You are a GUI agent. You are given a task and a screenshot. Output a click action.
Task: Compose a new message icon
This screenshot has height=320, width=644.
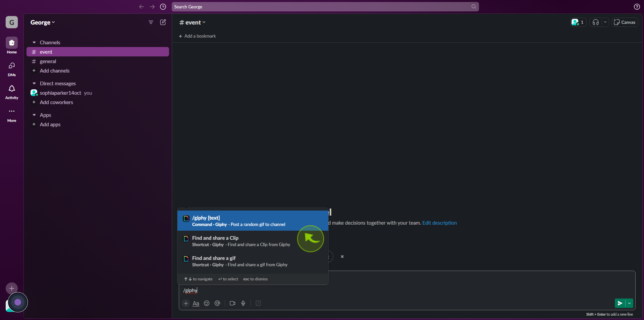pos(163,22)
